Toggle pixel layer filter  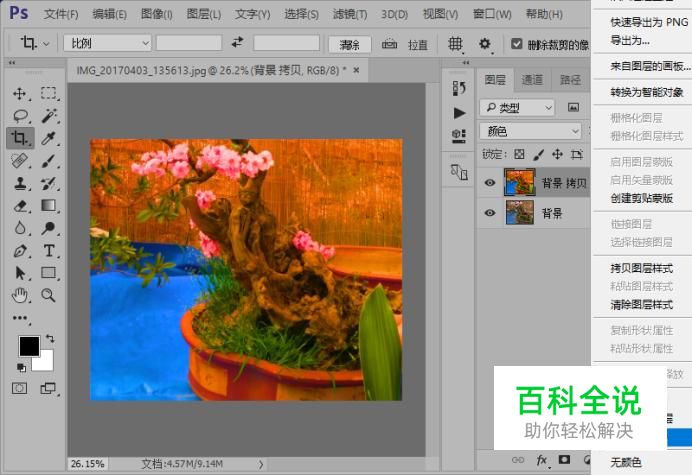point(573,107)
